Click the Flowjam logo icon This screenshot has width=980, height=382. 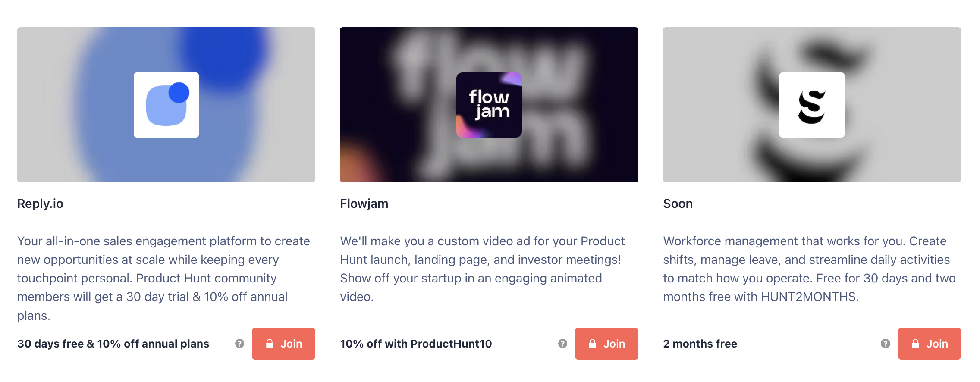489,105
